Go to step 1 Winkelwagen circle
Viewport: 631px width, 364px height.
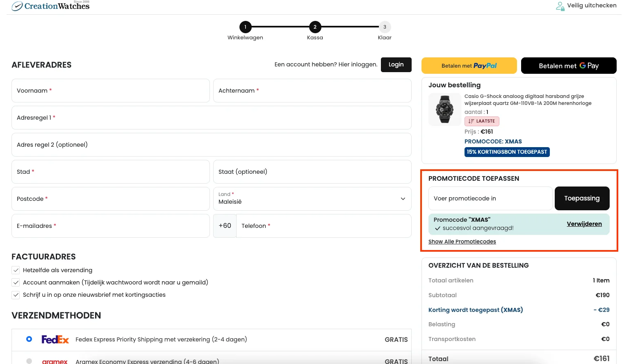pos(245,27)
